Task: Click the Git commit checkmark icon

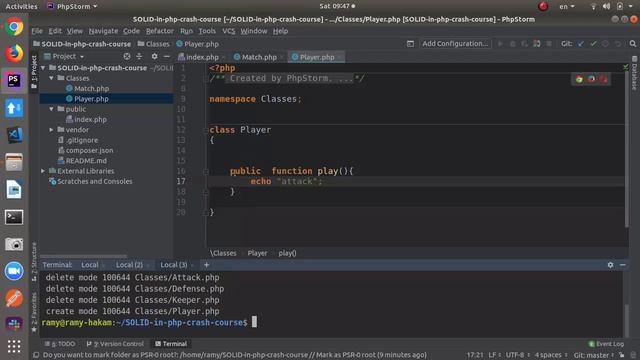Action: click(x=593, y=44)
